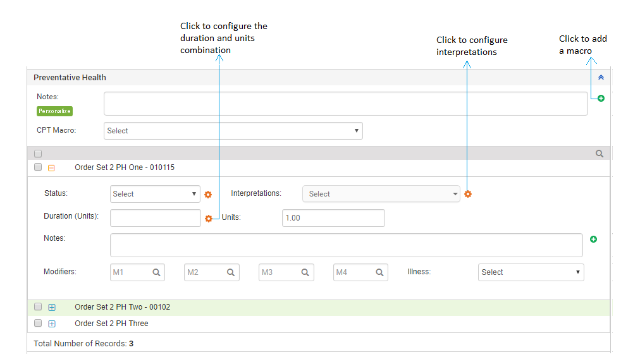Viewport: 621px width, 364px height.
Task: Check the Order Set 2 PH One checkbox
Action: tap(38, 167)
